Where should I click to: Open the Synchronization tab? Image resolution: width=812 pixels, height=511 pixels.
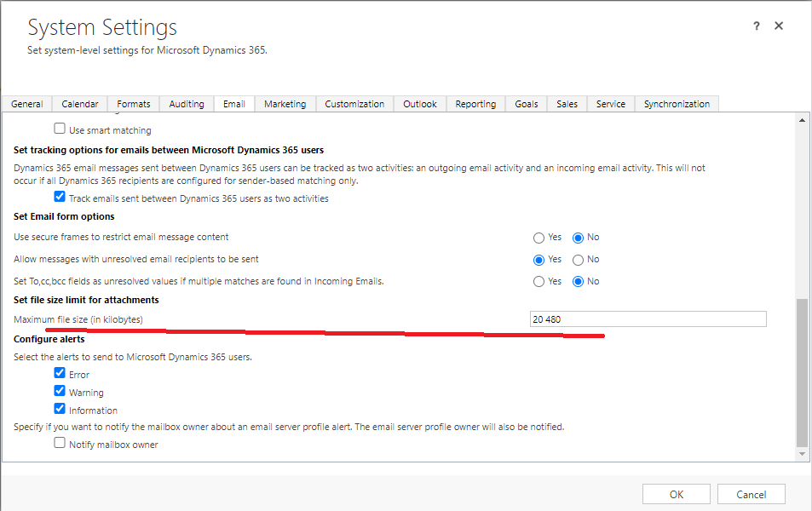pos(677,104)
